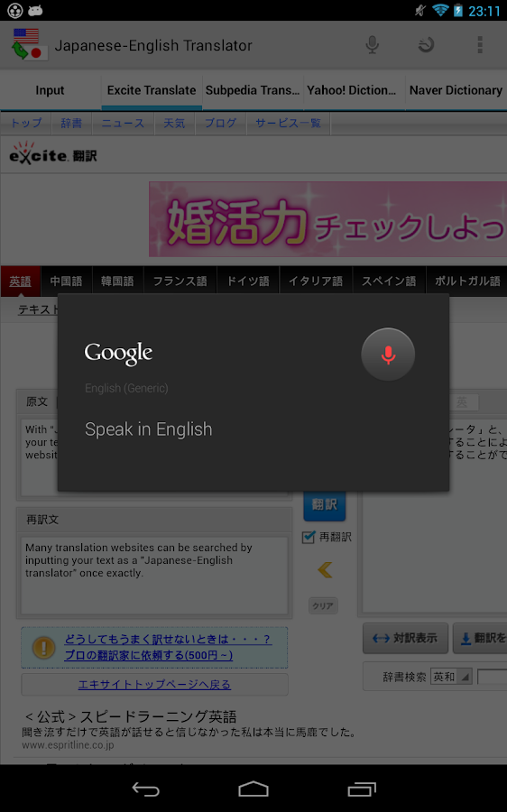Screen dimensions: 507x812
Task: Open the トップ link
Action: [26, 124]
